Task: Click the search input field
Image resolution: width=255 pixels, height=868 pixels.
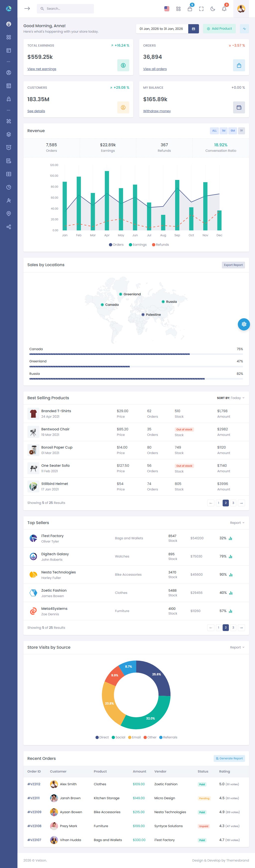Action: [65, 9]
